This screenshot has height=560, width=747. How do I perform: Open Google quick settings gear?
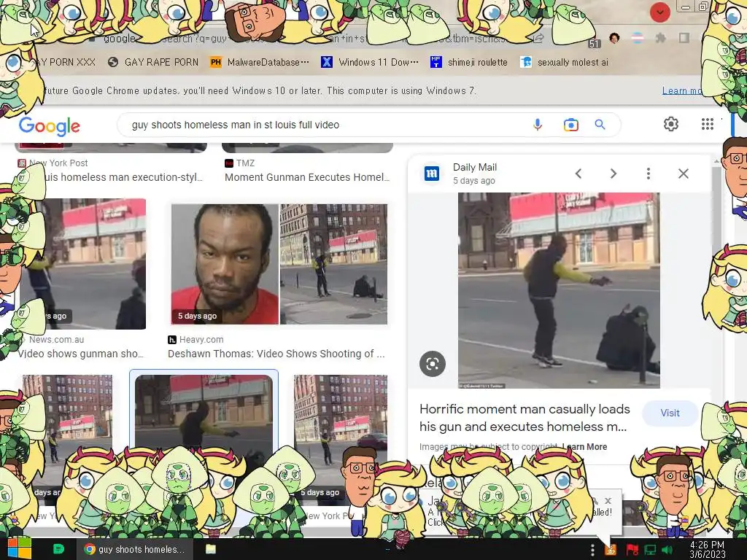pos(671,124)
